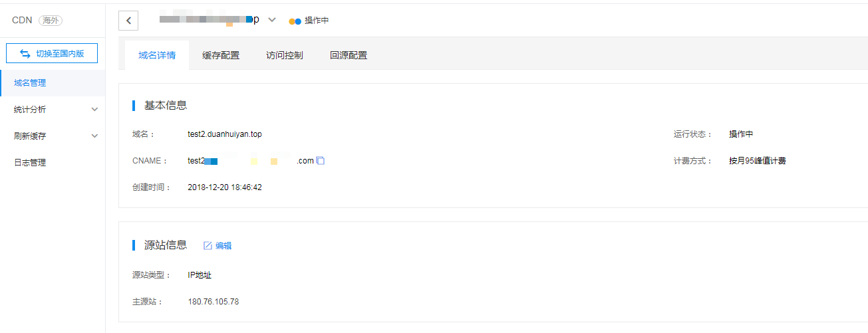868x333 pixels.
Task: Switch to the 缓存配置 tab
Action: click(221, 55)
